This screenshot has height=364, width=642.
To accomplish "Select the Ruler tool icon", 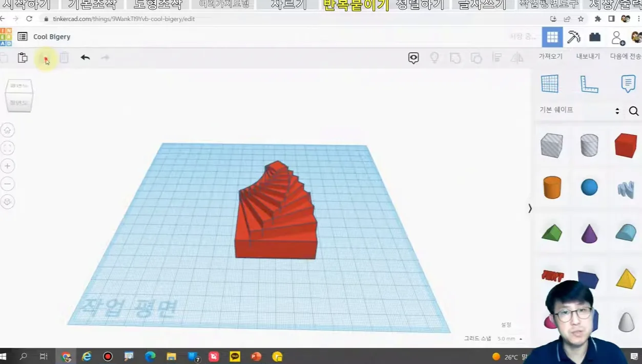I will (x=589, y=83).
